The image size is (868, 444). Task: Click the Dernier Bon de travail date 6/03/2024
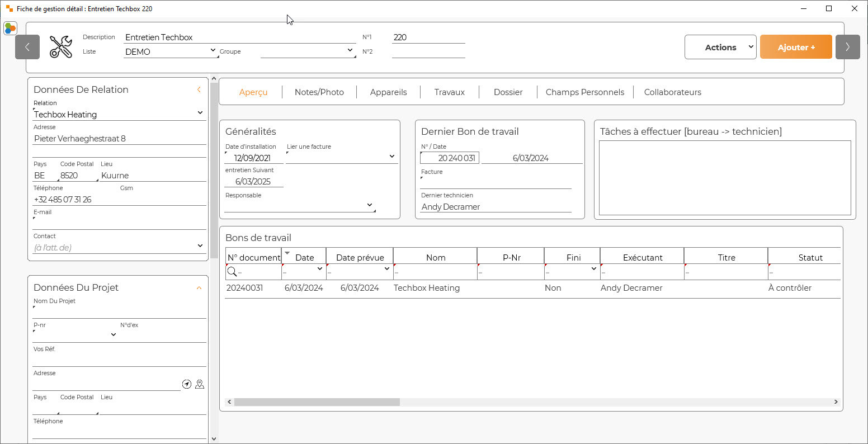(x=532, y=158)
